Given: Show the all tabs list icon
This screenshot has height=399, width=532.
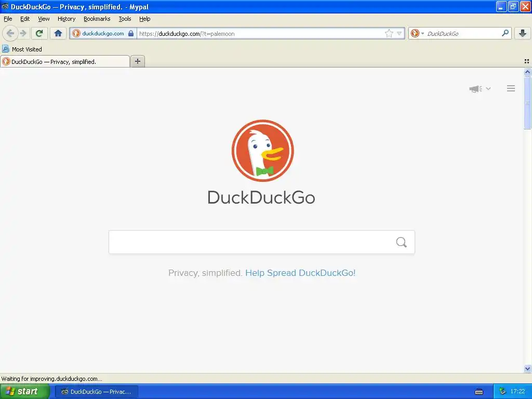Looking at the screenshot, I should tap(527, 61).
